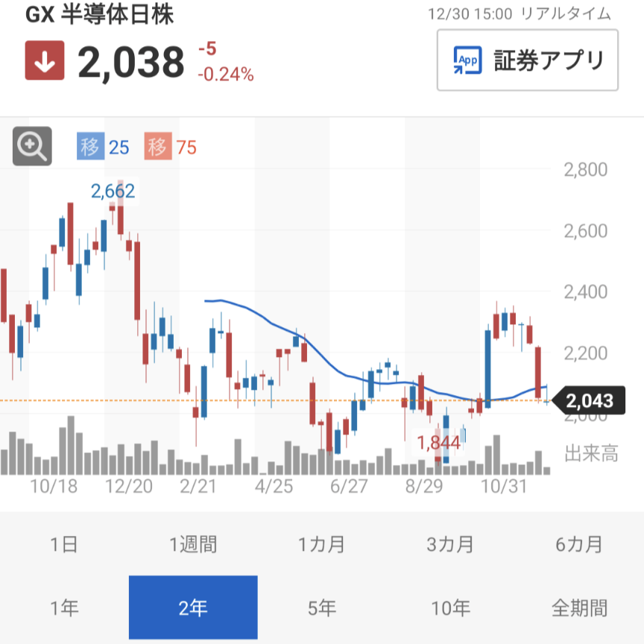Image resolution: width=644 pixels, height=644 pixels.
Task: Select the 10年 chart period
Action: tap(450, 608)
